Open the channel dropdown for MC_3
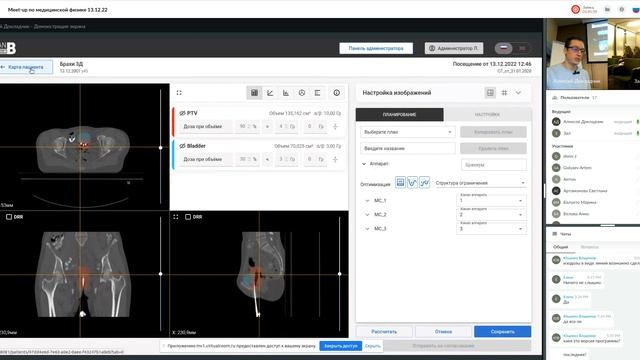Image resolution: width=640 pixels, height=360 pixels. pos(491,228)
